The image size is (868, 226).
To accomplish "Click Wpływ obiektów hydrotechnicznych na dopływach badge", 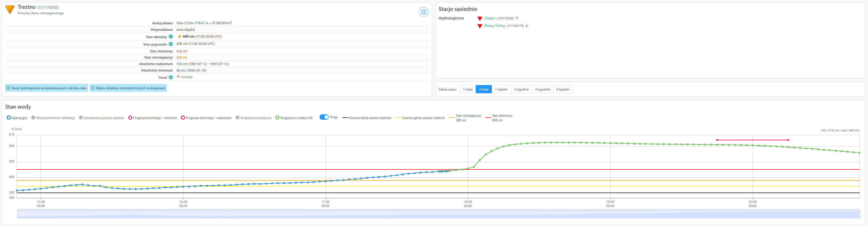I will [x=128, y=88].
